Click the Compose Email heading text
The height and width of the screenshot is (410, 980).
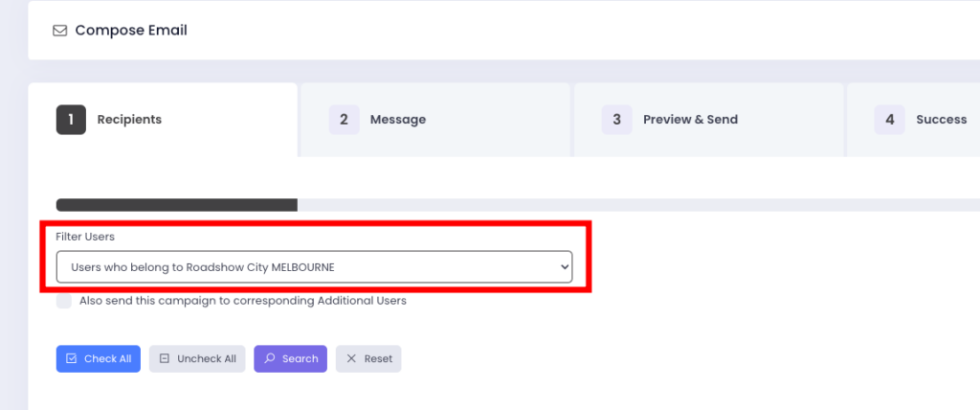coord(131,31)
